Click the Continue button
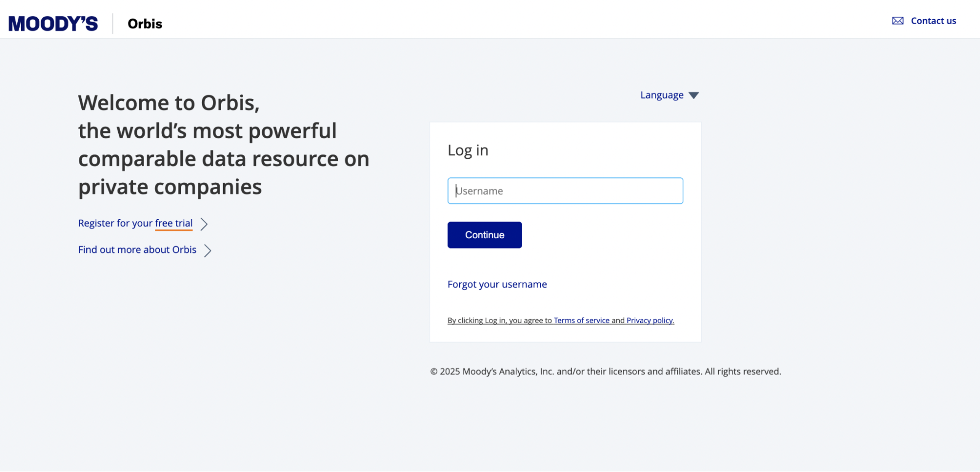 click(484, 235)
